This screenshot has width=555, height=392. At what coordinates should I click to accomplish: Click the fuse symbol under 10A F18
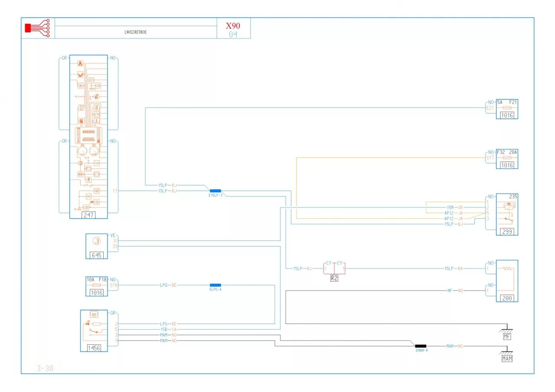point(97,285)
